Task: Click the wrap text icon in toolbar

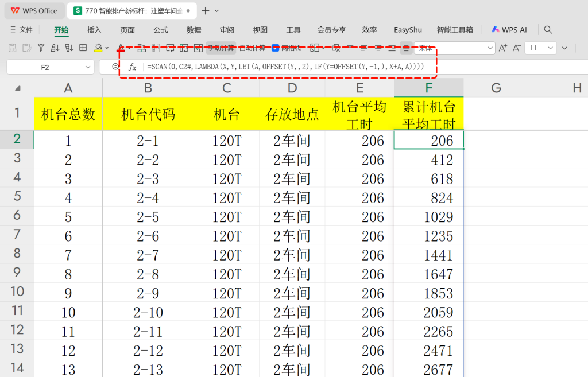Action: point(170,48)
